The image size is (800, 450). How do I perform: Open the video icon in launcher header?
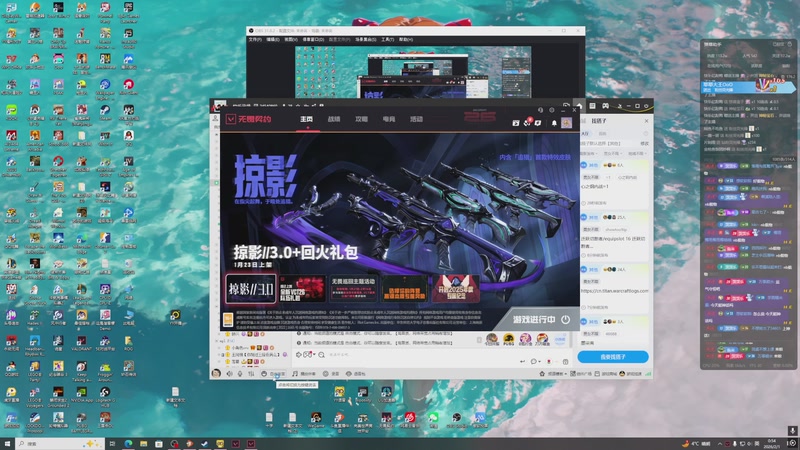(515, 123)
